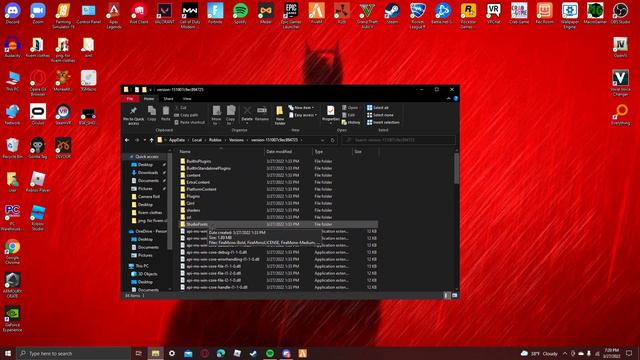Select the Roblox Studio desktop icon
The width and height of the screenshot is (640, 360).
(38, 218)
